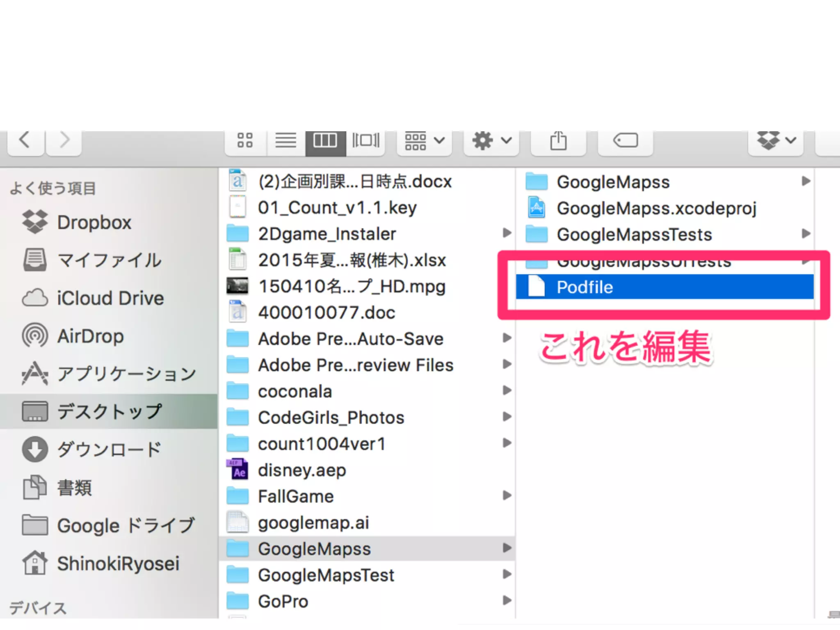
Task: Expand the GoogleMapssTests folder arrow
Action: 806,234
